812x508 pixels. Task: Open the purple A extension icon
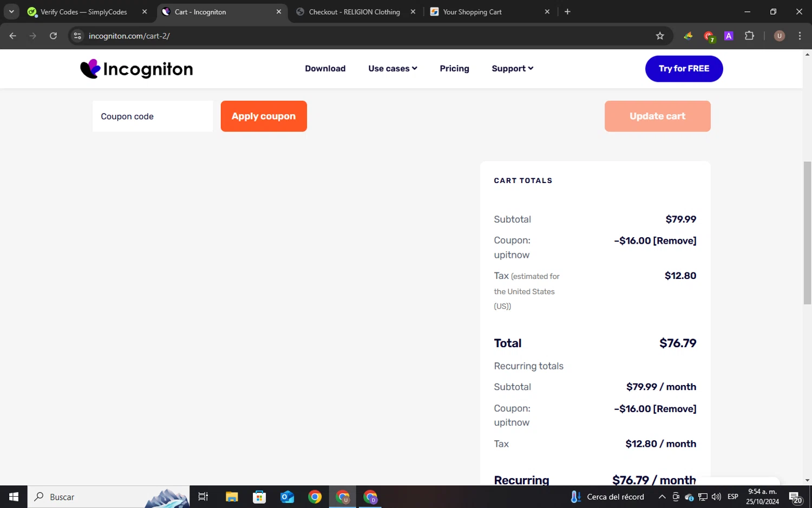click(729, 36)
